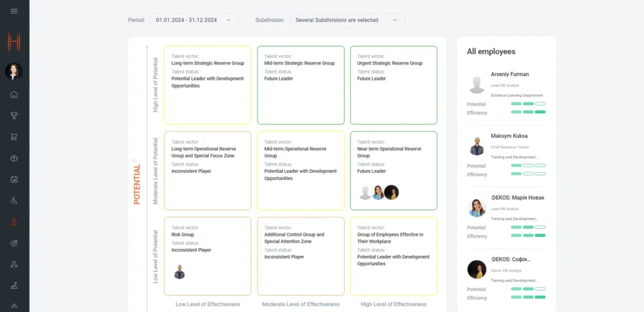Click the employee avatar in Risk Group
Viewport: 644px width, 312px height.
click(180, 272)
